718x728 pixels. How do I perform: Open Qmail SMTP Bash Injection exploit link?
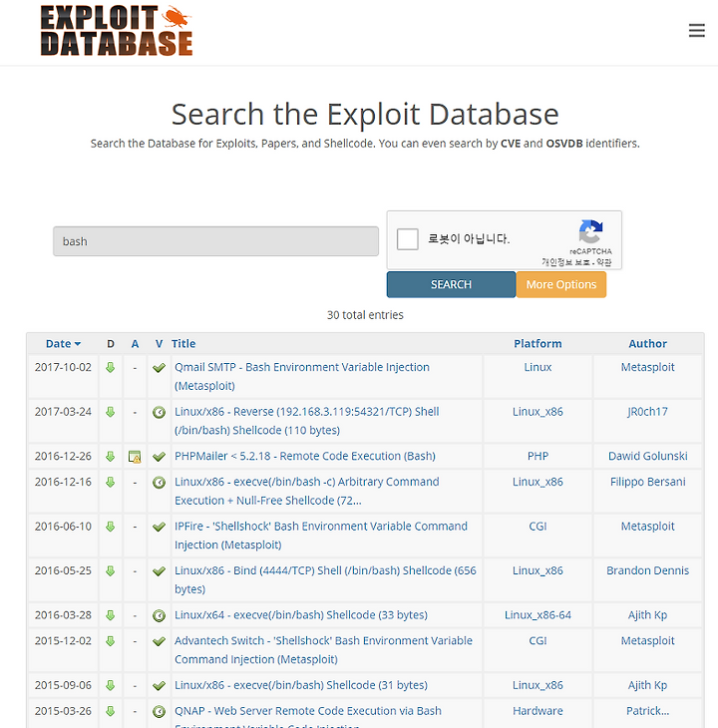pos(302,377)
